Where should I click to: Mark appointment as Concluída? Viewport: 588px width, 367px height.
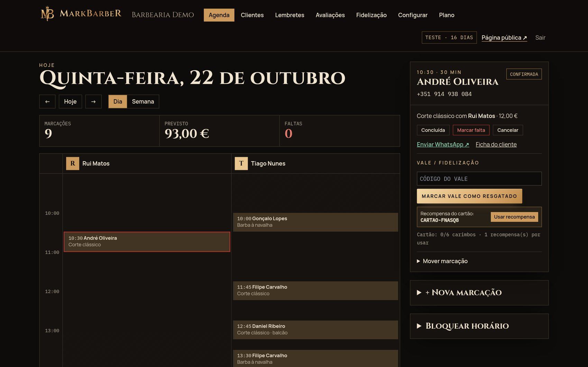tap(433, 130)
